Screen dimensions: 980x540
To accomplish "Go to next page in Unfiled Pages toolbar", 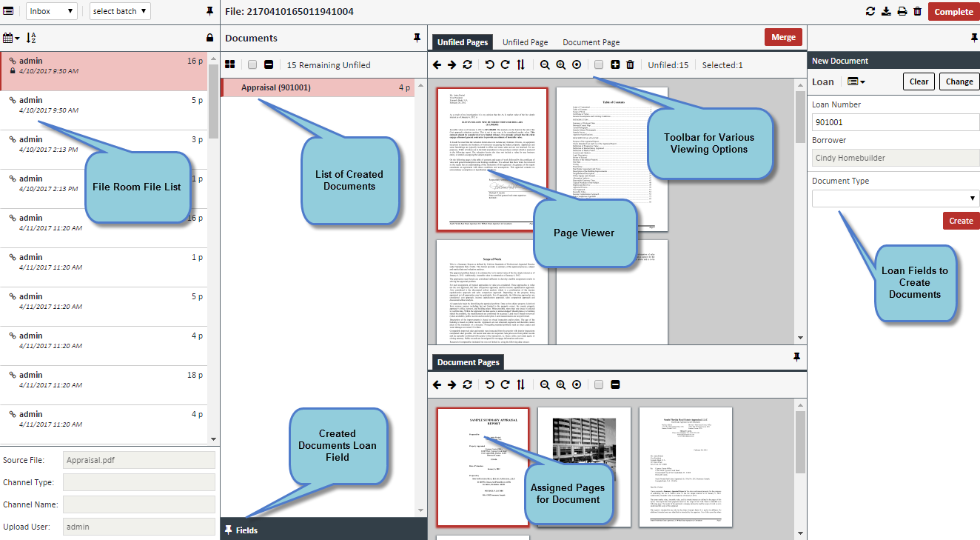I will click(452, 65).
